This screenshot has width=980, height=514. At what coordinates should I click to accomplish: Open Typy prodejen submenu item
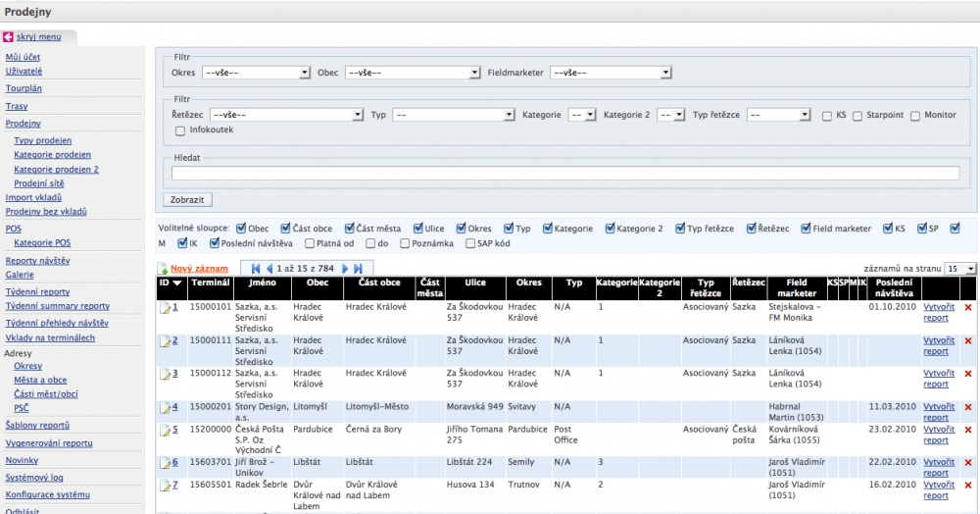[x=42, y=140]
